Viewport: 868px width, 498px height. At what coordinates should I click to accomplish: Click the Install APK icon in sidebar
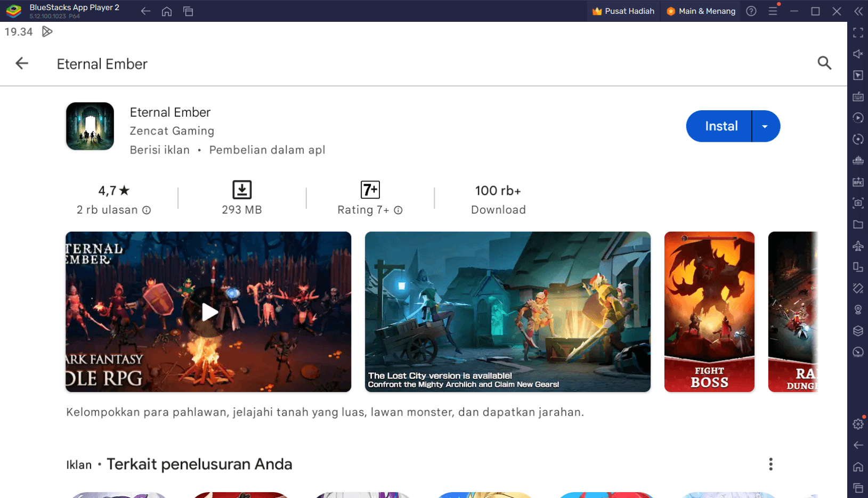pos(858,182)
